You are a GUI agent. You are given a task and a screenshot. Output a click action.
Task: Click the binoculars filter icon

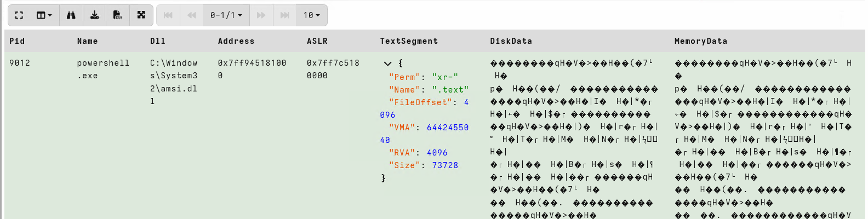click(x=71, y=15)
